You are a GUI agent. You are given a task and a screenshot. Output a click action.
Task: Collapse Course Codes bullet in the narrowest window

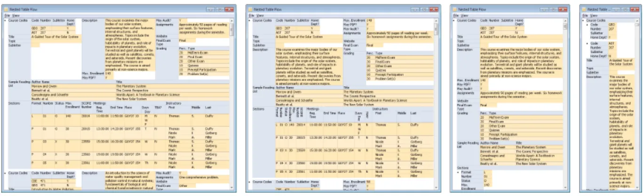click(583, 20)
